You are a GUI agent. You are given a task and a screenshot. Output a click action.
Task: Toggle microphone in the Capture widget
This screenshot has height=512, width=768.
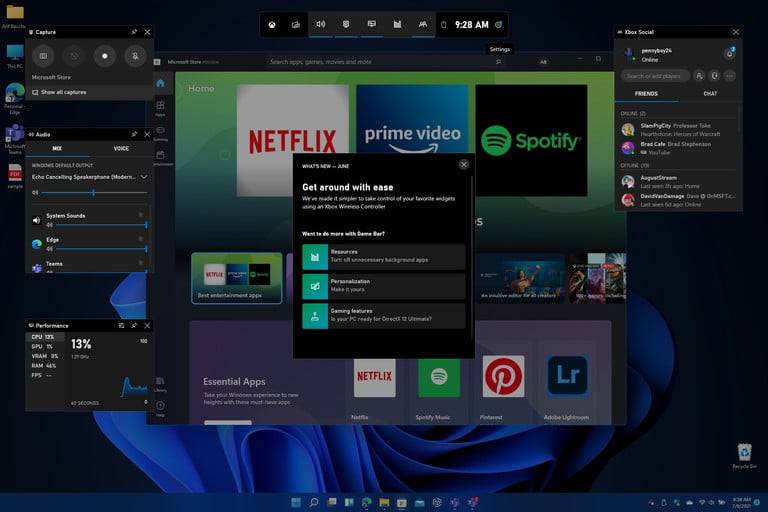point(136,56)
